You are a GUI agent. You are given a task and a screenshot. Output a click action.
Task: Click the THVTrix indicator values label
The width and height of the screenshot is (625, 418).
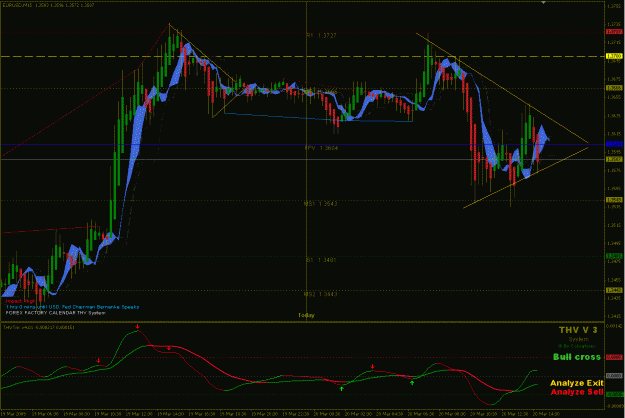[x=38, y=328]
